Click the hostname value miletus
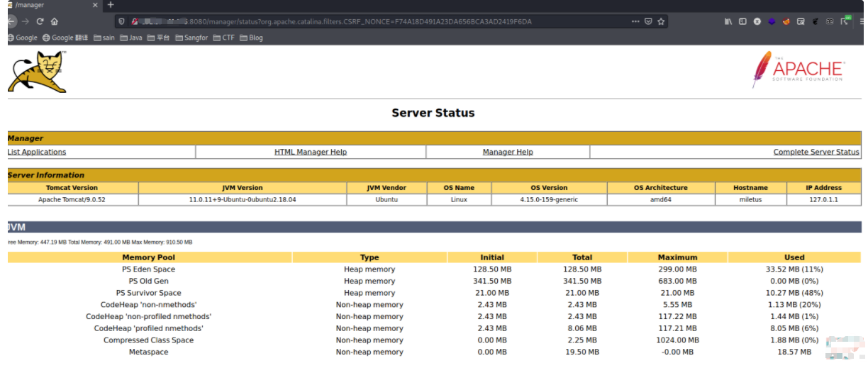The image size is (868, 368). coord(750,199)
